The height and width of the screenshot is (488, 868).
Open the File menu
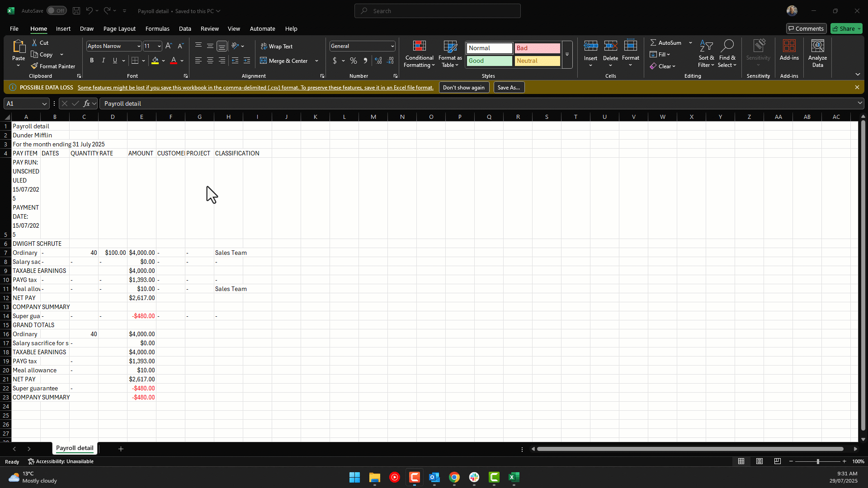pos(14,28)
